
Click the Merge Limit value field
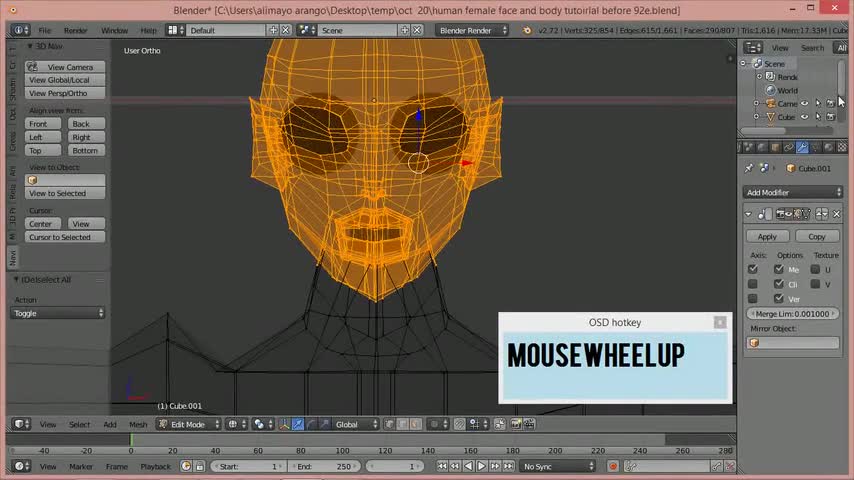pyautogui.click(x=793, y=314)
